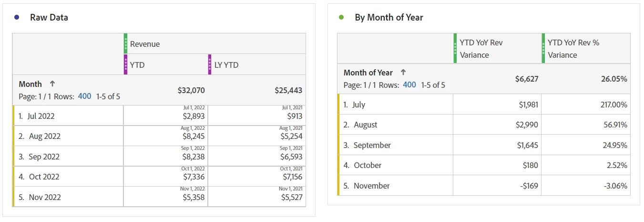The height and width of the screenshot is (222, 644).
Task: Click the blue dot beside Raw Data
Action: click(17, 17)
